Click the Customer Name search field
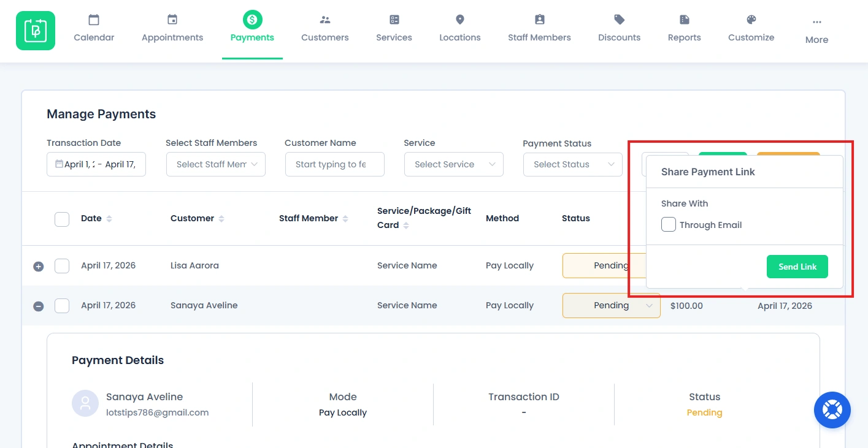The image size is (868, 448). pyautogui.click(x=335, y=164)
